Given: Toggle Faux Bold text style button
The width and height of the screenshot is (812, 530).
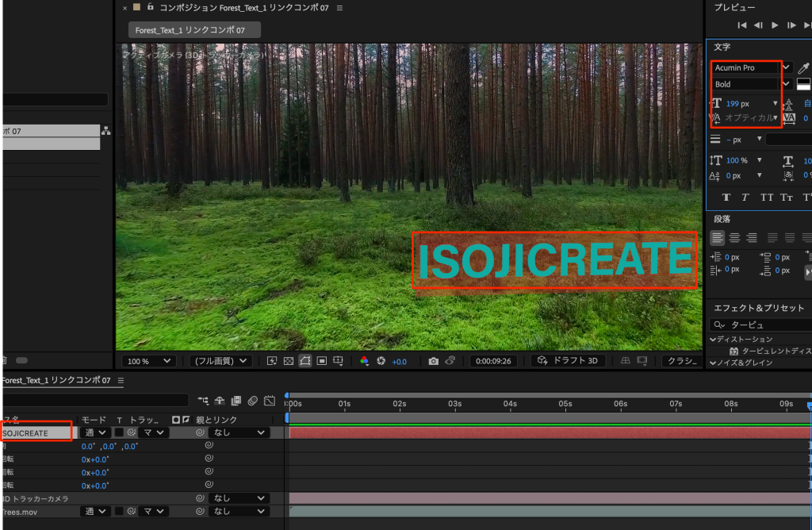Looking at the screenshot, I should point(726,197).
